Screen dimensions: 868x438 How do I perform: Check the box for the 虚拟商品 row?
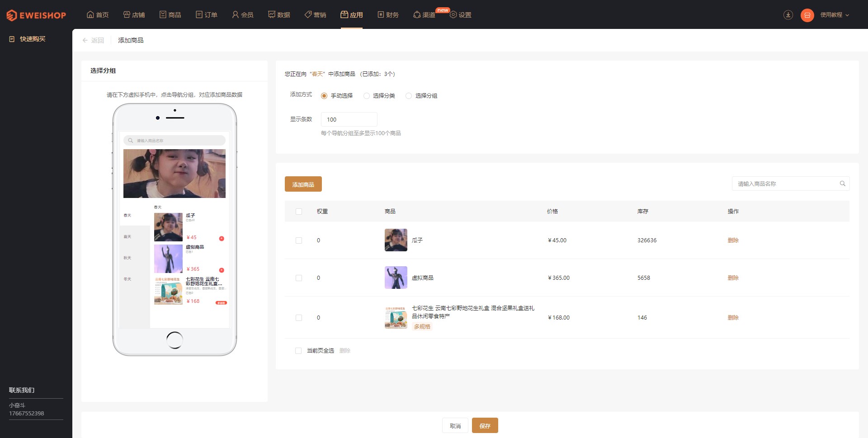[299, 278]
